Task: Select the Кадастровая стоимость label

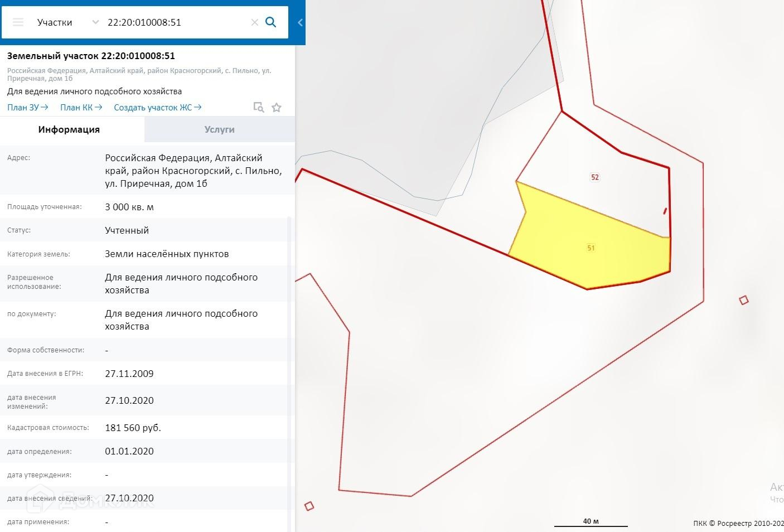Action: [x=48, y=428]
